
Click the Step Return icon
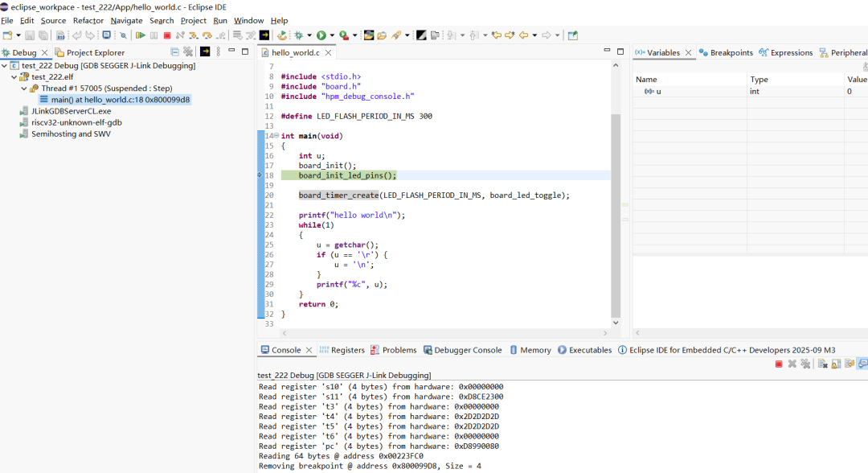coord(221,35)
